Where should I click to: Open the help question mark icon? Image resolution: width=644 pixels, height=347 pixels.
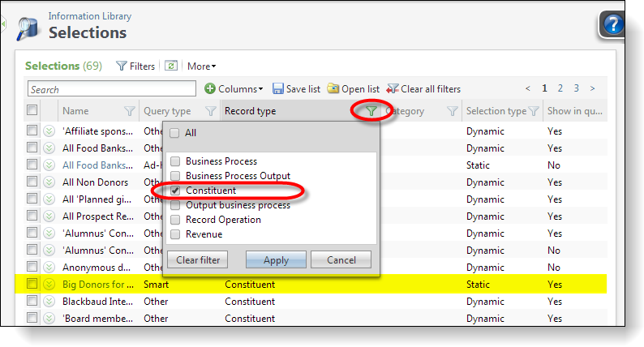612,24
